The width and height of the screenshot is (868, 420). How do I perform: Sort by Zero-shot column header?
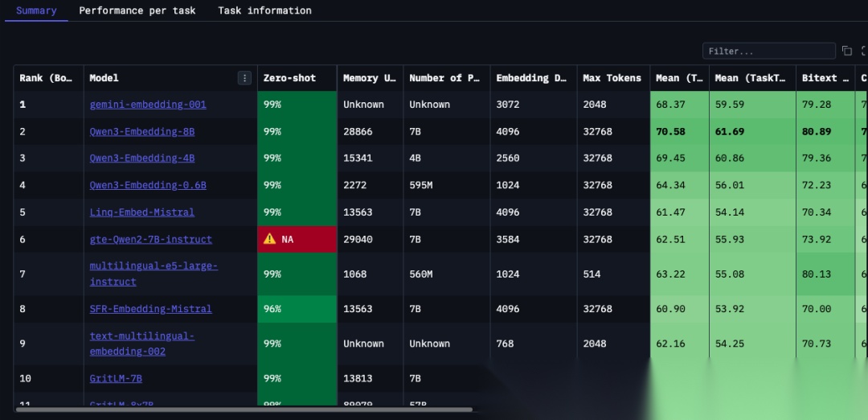[289, 78]
